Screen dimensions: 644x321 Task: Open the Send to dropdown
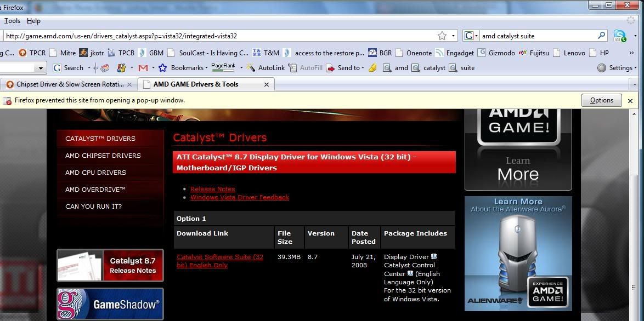[346, 68]
